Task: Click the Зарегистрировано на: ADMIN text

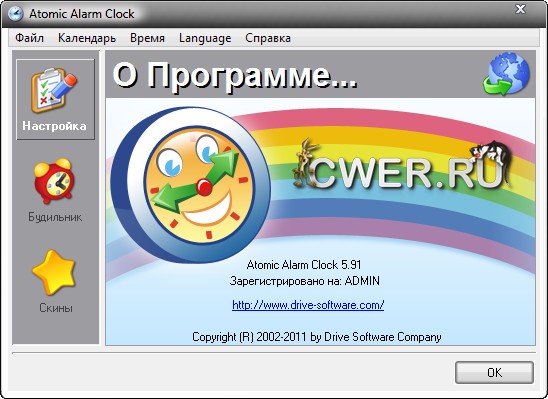Action: [x=304, y=281]
